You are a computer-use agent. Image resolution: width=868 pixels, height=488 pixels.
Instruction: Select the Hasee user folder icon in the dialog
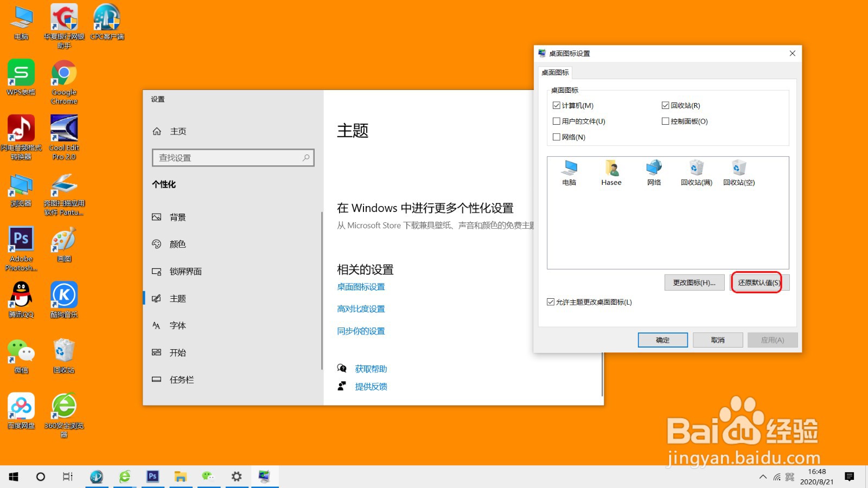612,172
